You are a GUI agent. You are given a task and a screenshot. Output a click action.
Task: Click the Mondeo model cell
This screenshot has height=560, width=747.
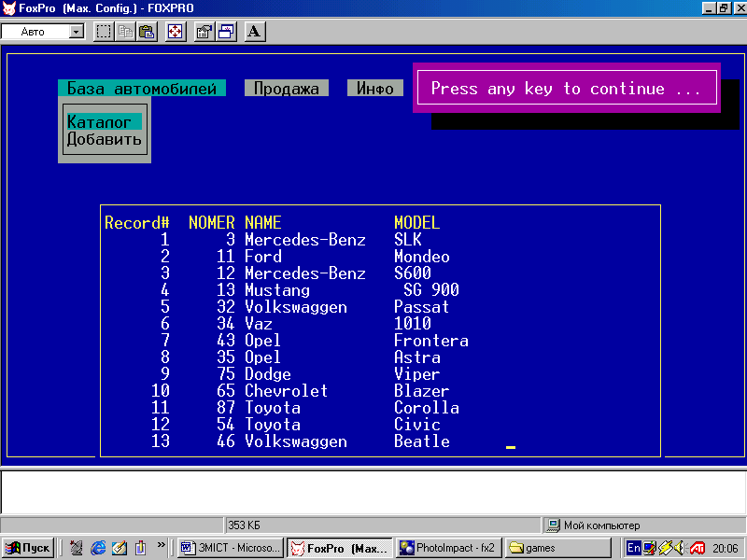422,257
